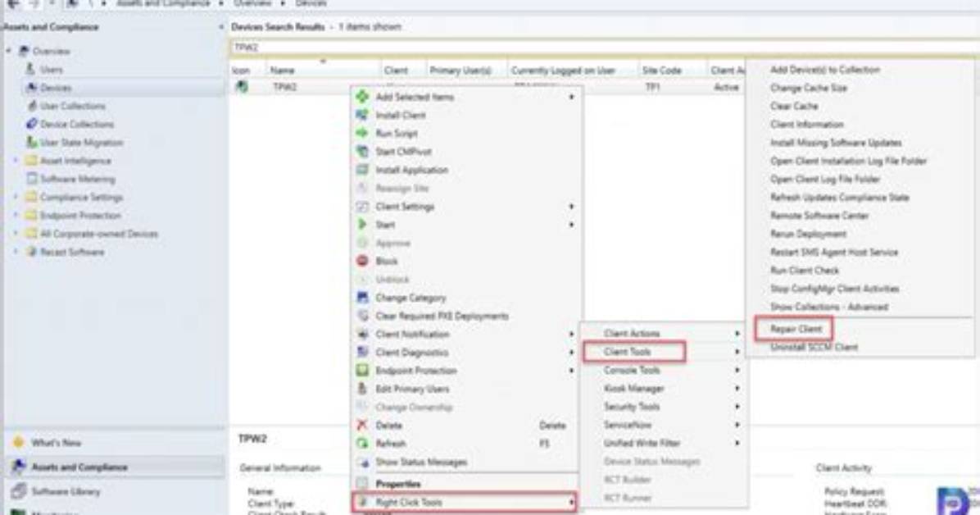Expand the Client Notification submenu arrow
The height and width of the screenshot is (515, 980).
pyautogui.click(x=570, y=334)
